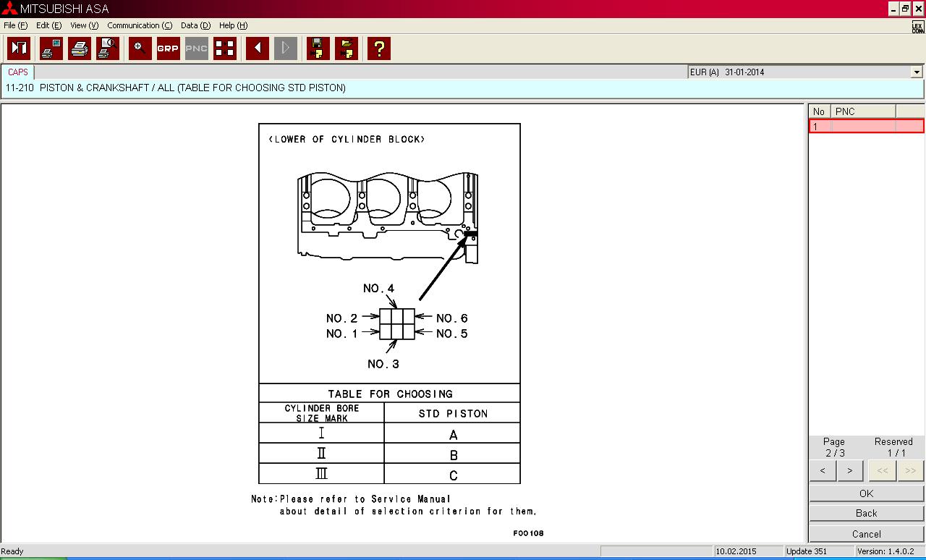Click the open folder load icon
Viewport: 926px width, 560px height.
pos(347,48)
